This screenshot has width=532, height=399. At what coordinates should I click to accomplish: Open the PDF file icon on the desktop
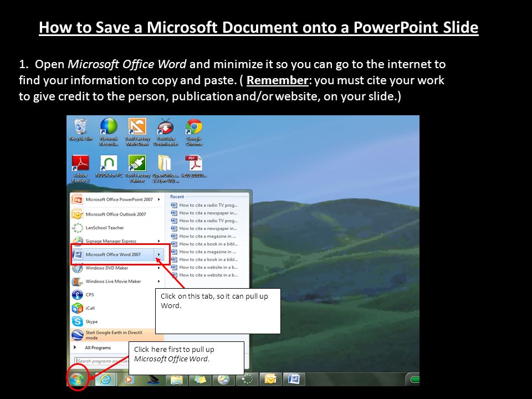(194, 166)
